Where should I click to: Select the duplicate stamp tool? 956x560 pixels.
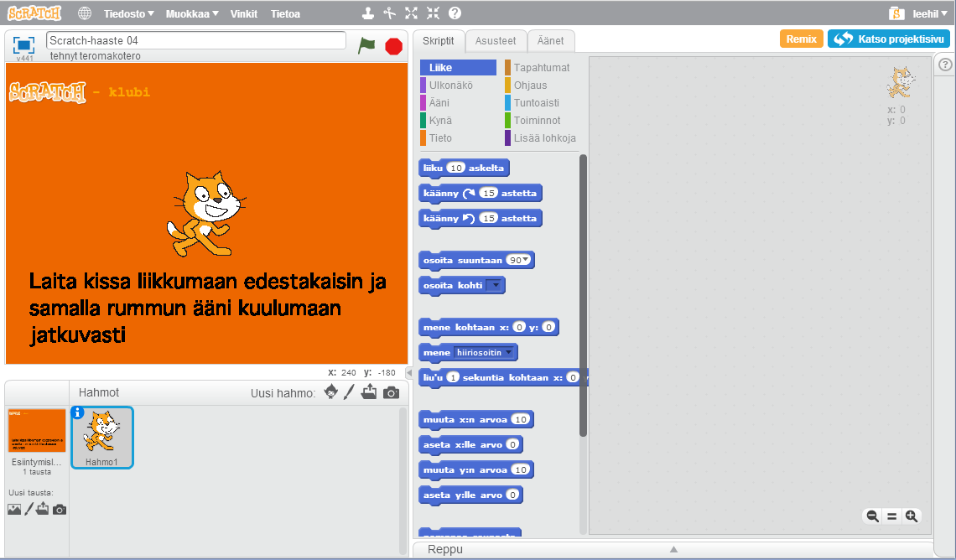[x=367, y=13]
